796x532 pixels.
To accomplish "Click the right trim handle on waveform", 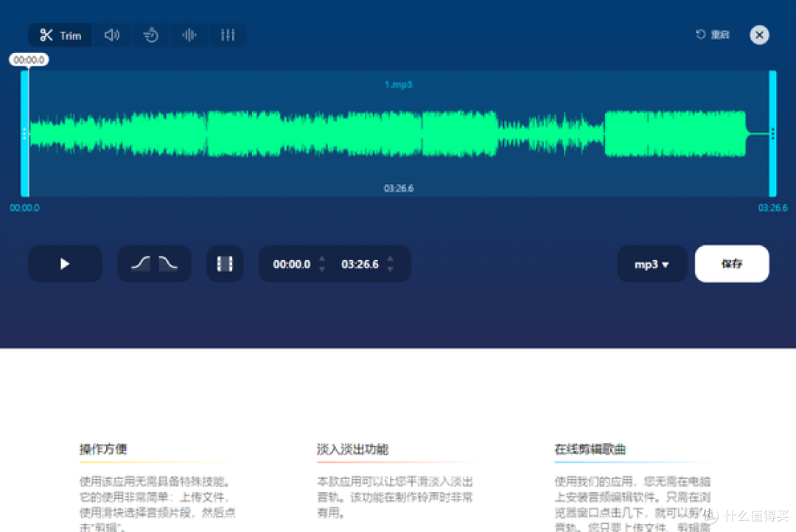I will point(772,133).
